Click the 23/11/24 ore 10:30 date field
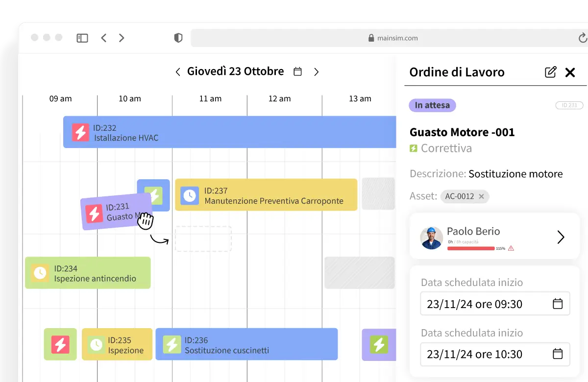This screenshot has height=382, width=588. pyautogui.click(x=495, y=354)
